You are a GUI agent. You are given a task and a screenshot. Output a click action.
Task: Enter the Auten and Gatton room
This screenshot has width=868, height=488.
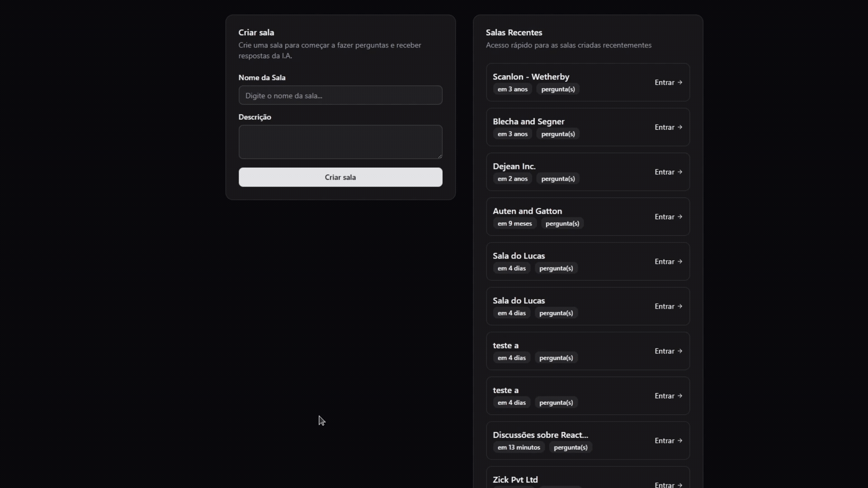pyautogui.click(x=669, y=216)
